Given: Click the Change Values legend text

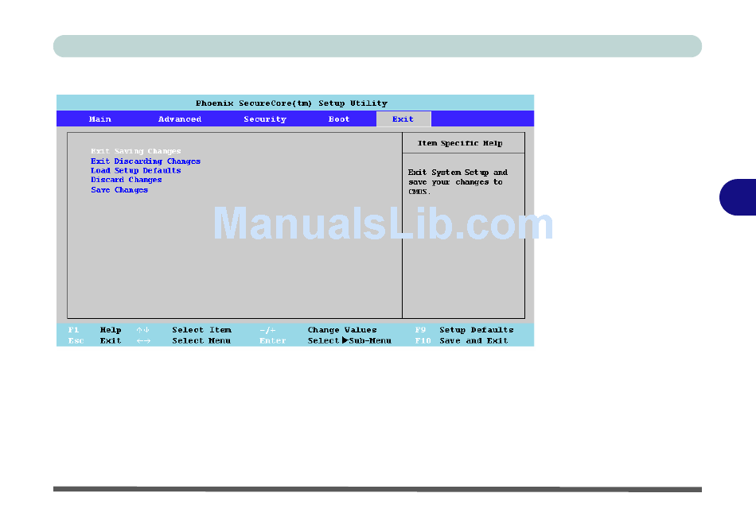Looking at the screenshot, I should (x=342, y=330).
